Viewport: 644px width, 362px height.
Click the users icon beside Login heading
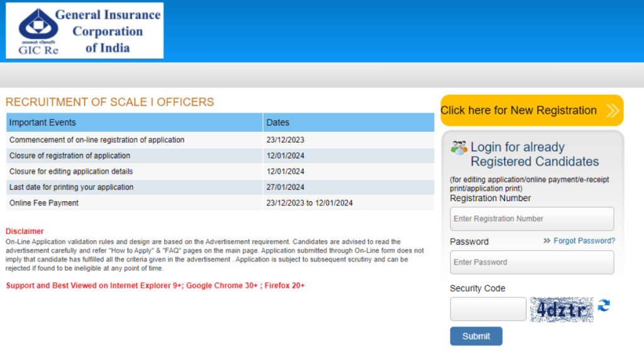pos(459,148)
